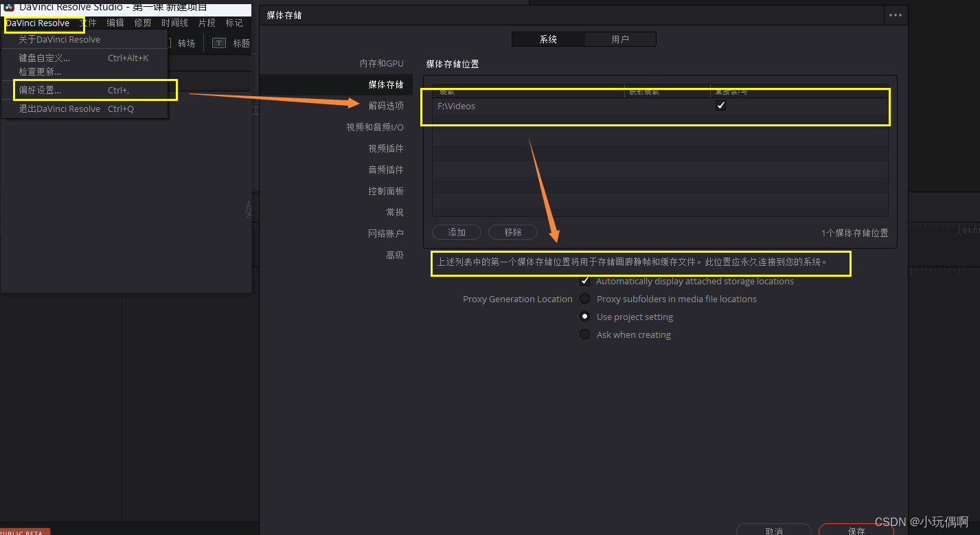Open the 高级 section

395,255
